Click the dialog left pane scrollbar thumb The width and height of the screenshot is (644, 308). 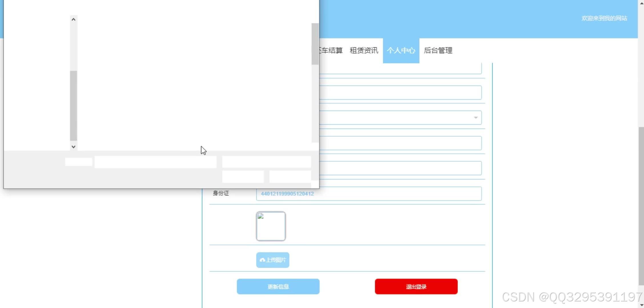pos(73,106)
